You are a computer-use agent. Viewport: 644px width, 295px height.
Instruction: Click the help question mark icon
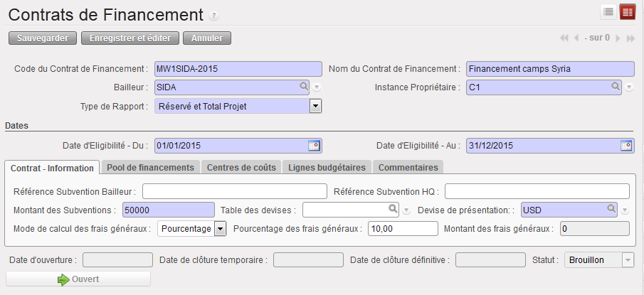click(214, 16)
